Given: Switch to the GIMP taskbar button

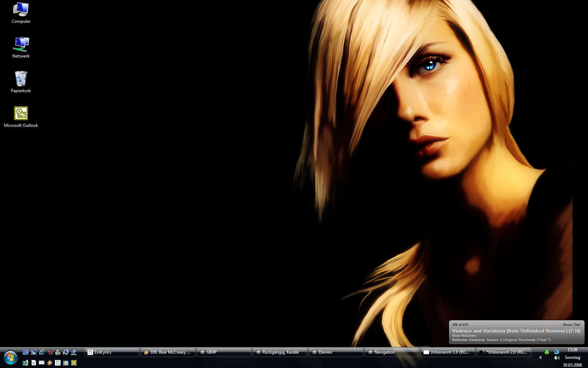Looking at the screenshot, I should (224, 352).
